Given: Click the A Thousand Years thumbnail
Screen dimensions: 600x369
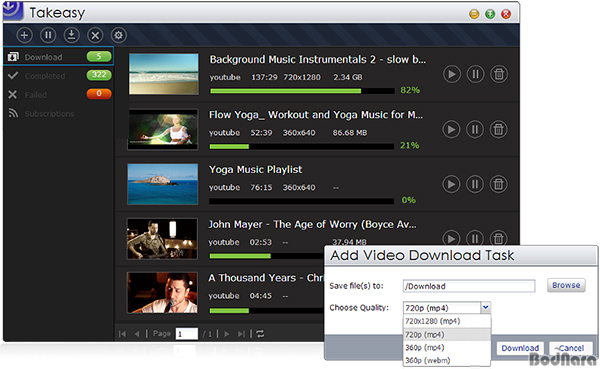Looking at the screenshot, I should click(x=162, y=292).
